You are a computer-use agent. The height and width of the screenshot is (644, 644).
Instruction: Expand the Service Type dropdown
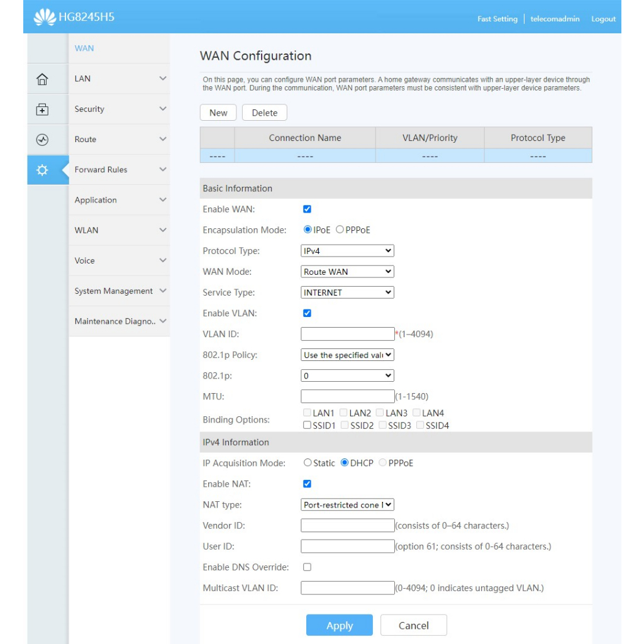click(347, 292)
